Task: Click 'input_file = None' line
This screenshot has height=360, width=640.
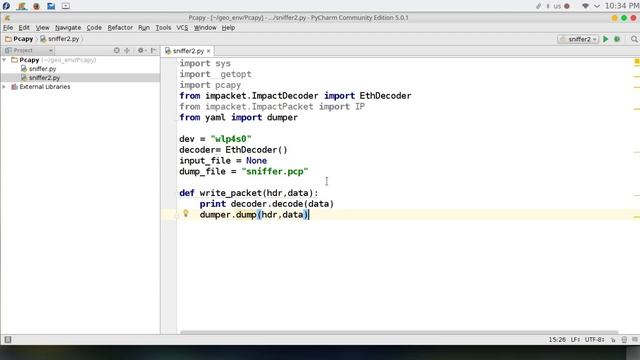Action: (x=223, y=161)
